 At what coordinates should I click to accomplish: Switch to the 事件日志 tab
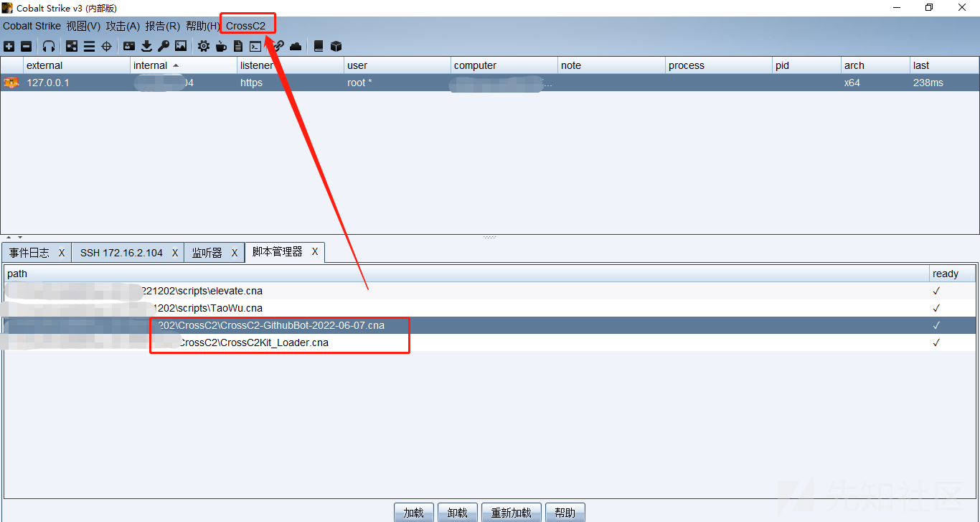[x=29, y=253]
